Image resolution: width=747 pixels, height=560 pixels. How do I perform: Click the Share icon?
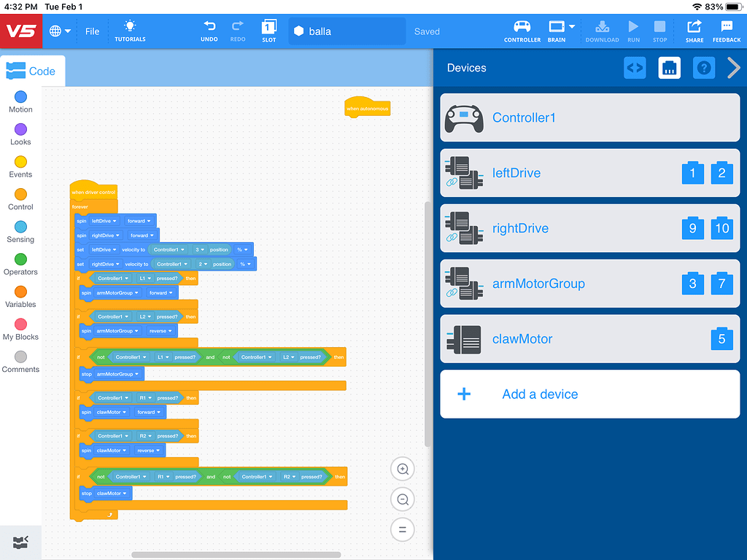click(694, 31)
